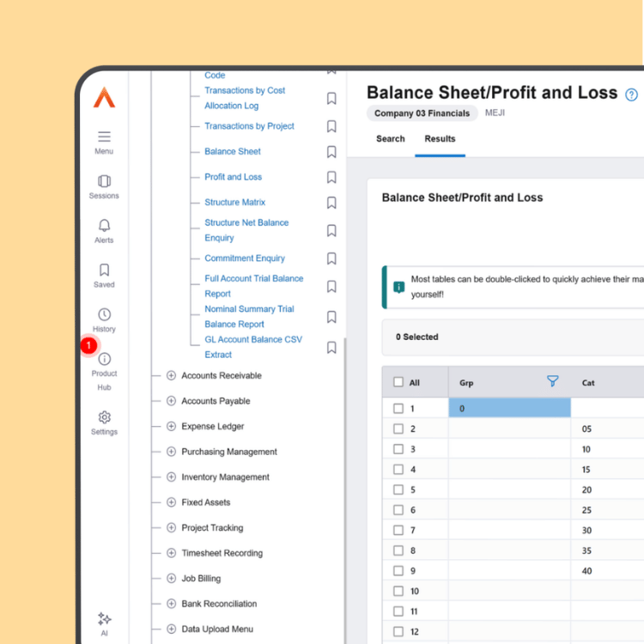Open Full Account Trial Balance Report link

coord(254,286)
